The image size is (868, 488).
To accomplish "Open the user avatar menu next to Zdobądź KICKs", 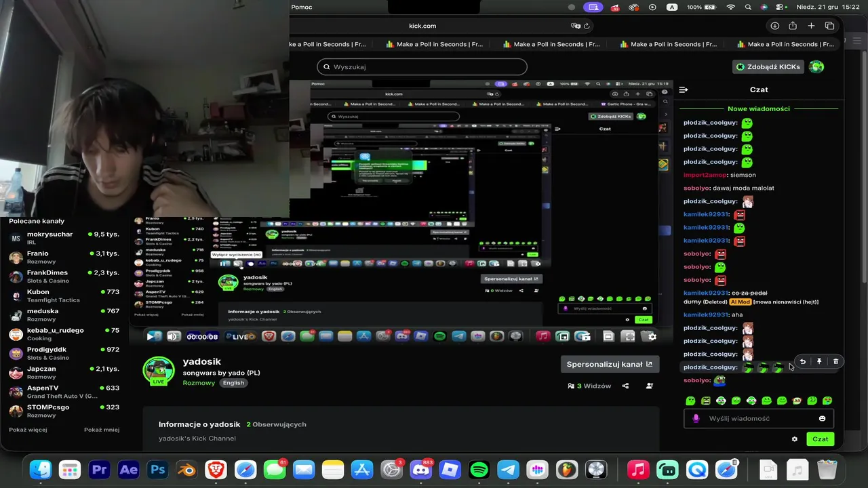I will (816, 66).
